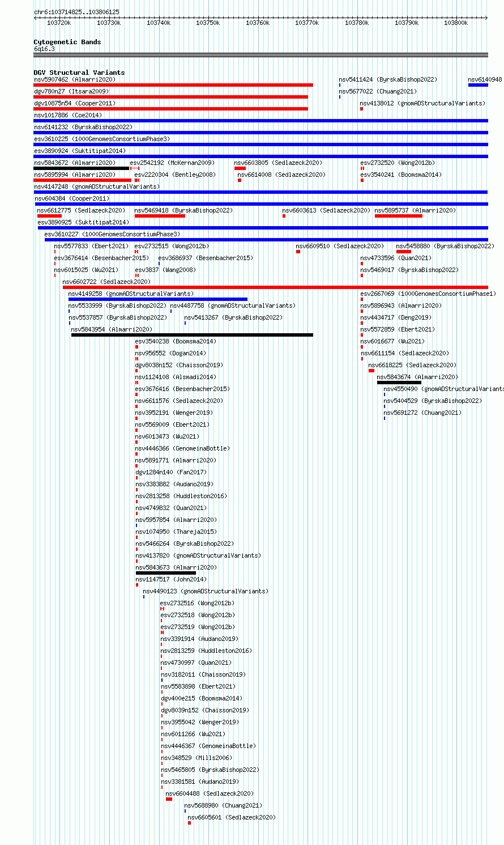Select esv3610225 (1000GenomesConsortiumPhase3) label

(102, 139)
